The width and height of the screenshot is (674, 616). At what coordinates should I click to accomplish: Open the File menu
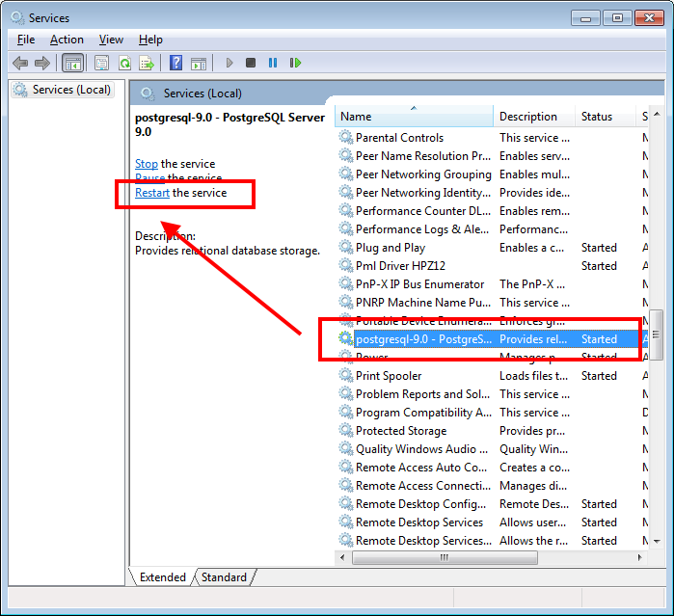click(26, 40)
